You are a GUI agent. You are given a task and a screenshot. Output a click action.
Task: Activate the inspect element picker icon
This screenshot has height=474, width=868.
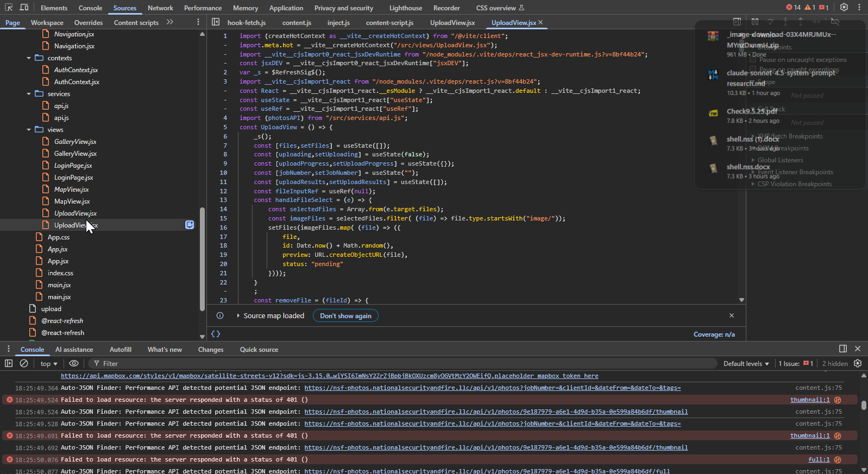coord(9,8)
